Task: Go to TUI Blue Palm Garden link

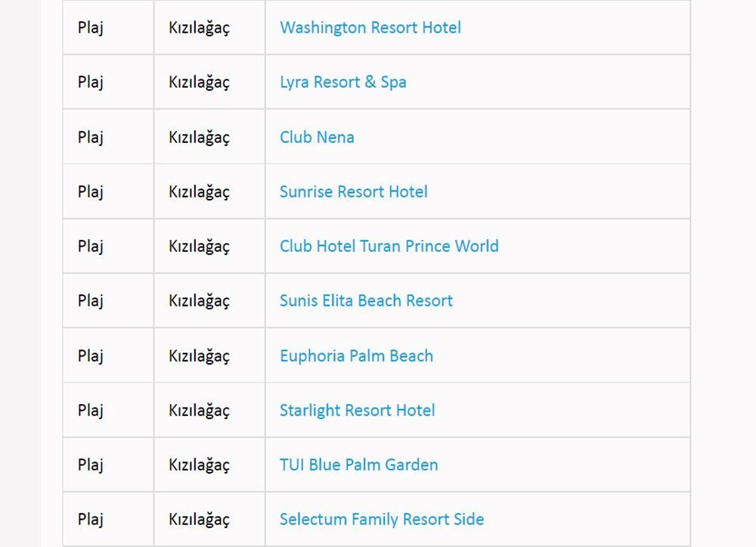Action: click(358, 465)
